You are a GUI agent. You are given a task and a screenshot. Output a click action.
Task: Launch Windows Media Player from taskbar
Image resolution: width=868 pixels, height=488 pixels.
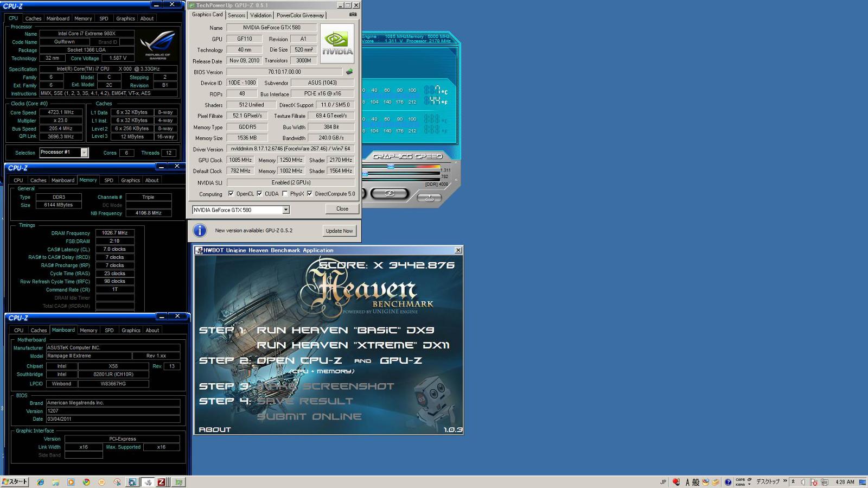click(71, 482)
